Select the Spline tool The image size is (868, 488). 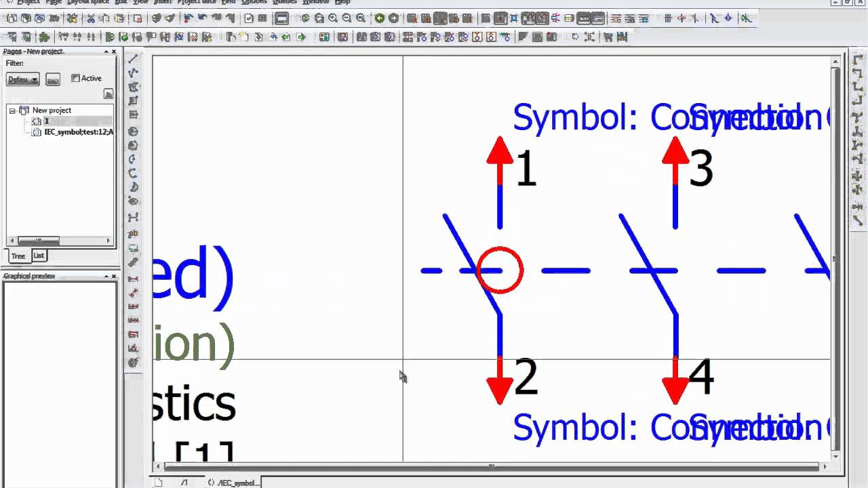tap(134, 218)
